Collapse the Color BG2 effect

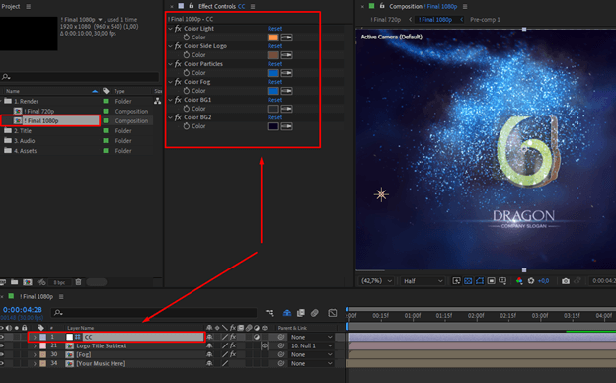170,117
